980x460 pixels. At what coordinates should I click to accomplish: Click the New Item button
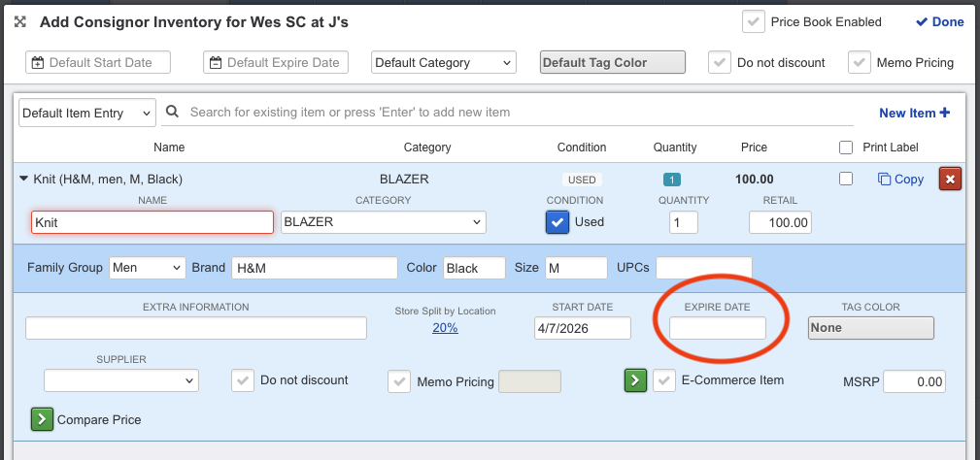[x=914, y=113]
